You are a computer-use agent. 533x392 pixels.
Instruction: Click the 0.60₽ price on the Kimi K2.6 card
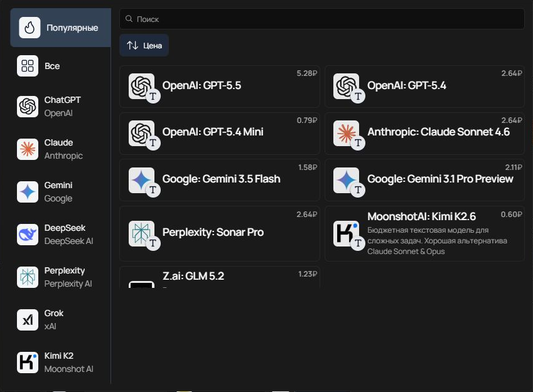(511, 215)
